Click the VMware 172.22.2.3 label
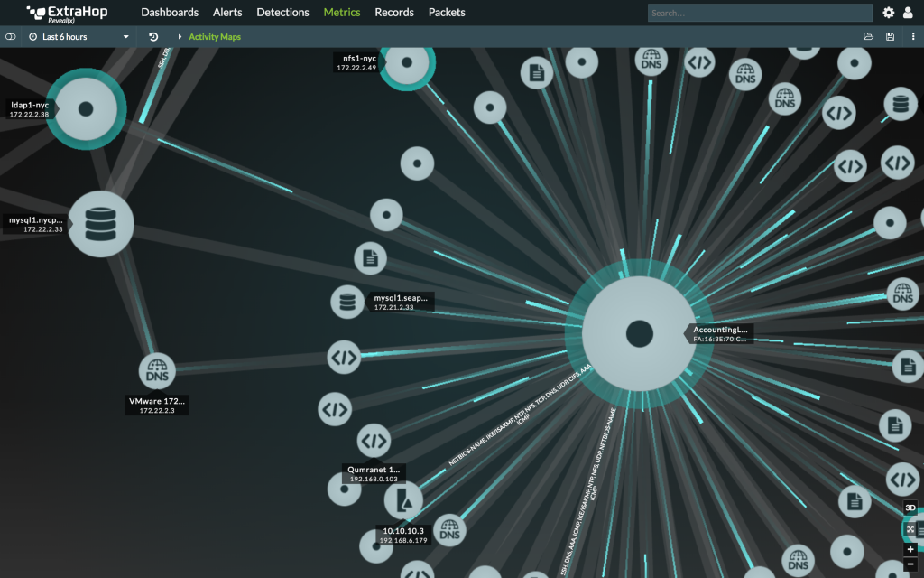This screenshot has width=924, height=578. point(157,406)
